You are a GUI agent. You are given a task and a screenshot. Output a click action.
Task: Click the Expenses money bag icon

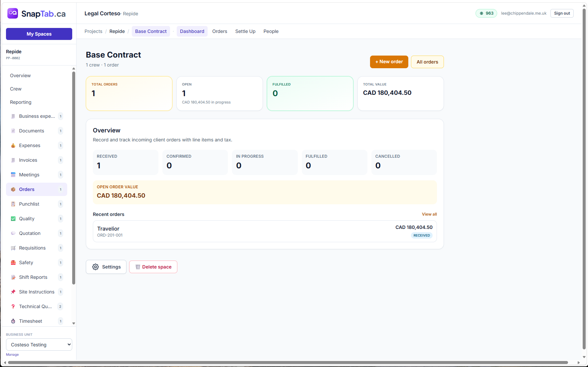click(x=13, y=145)
